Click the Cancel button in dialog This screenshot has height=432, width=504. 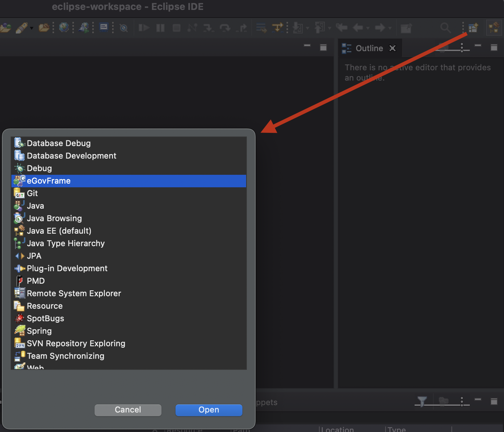pos(128,410)
